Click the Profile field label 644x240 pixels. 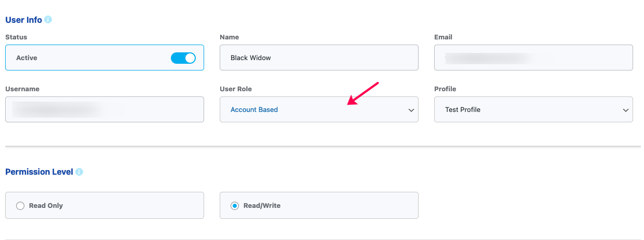click(445, 89)
